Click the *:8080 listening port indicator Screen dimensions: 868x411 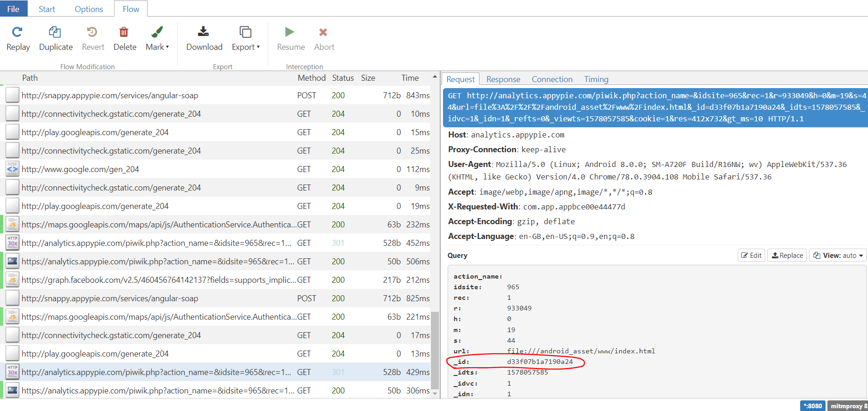pyautogui.click(x=813, y=406)
